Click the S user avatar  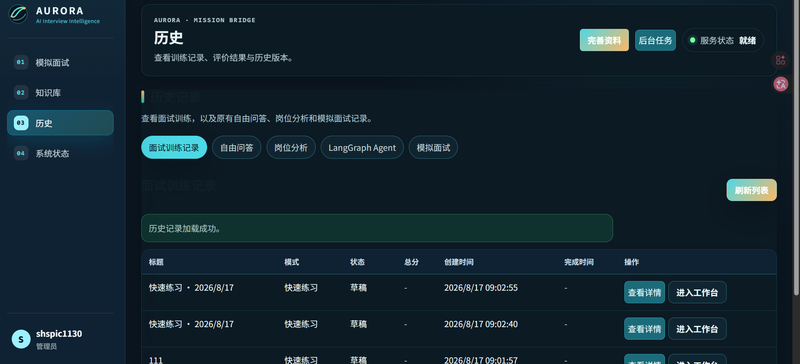[21, 339]
